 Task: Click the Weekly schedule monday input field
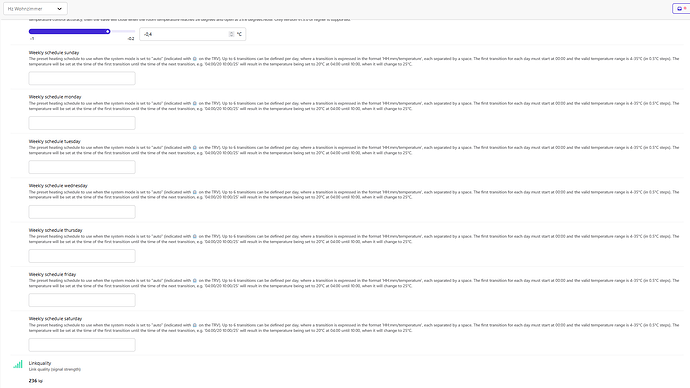click(x=82, y=123)
